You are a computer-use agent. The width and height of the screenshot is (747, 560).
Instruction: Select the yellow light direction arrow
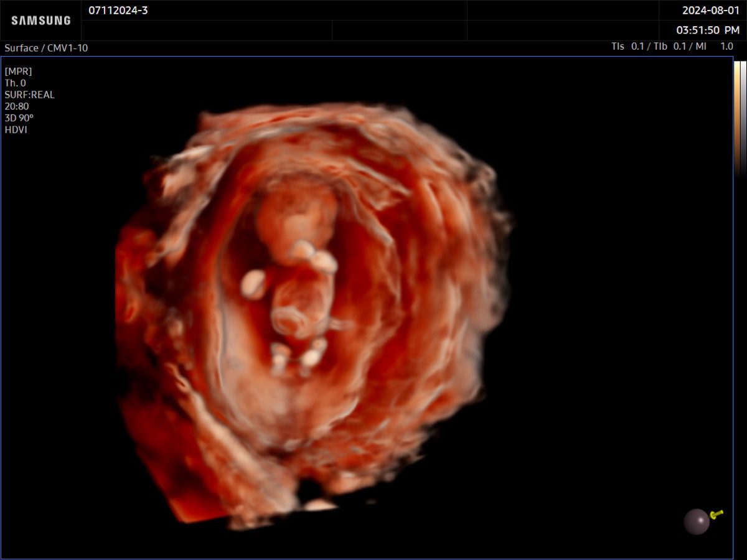point(716,514)
